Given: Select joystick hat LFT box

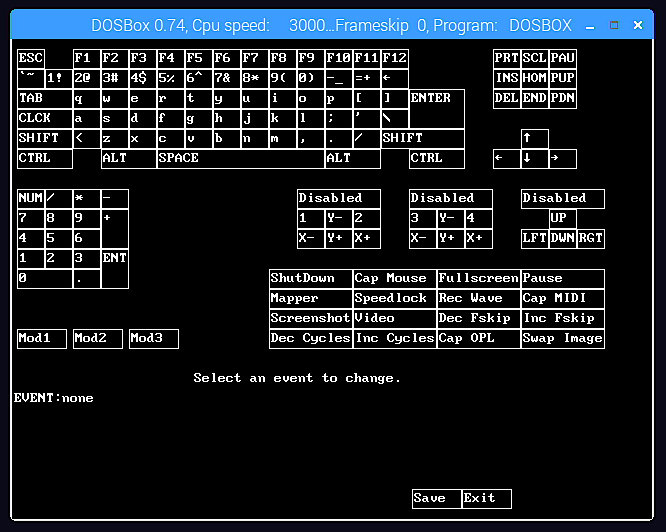Looking at the screenshot, I should (x=535, y=239).
